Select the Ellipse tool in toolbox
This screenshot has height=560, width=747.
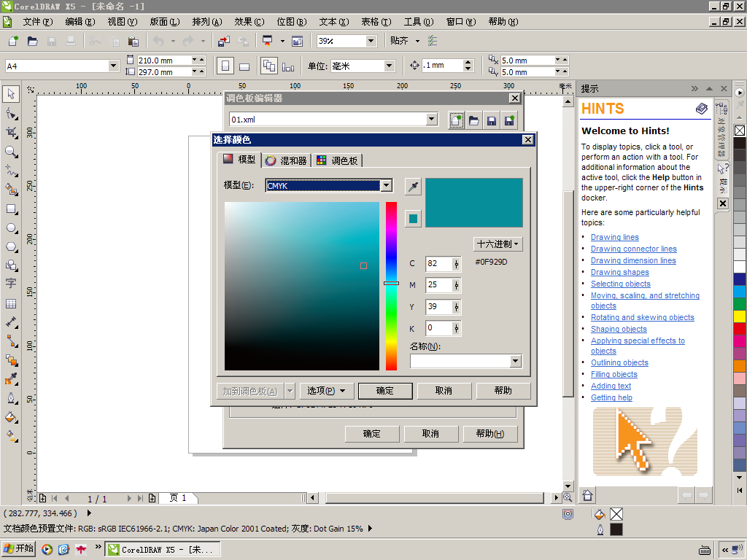11,227
